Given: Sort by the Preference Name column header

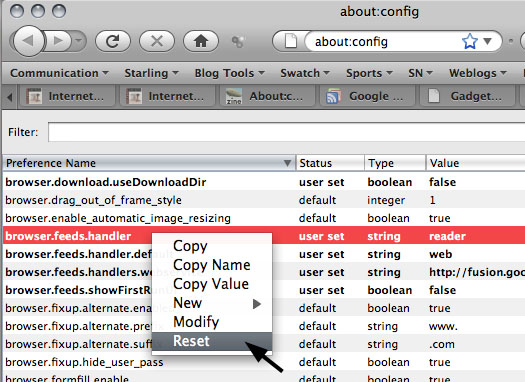Looking at the screenshot, I should tap(149, 163).
